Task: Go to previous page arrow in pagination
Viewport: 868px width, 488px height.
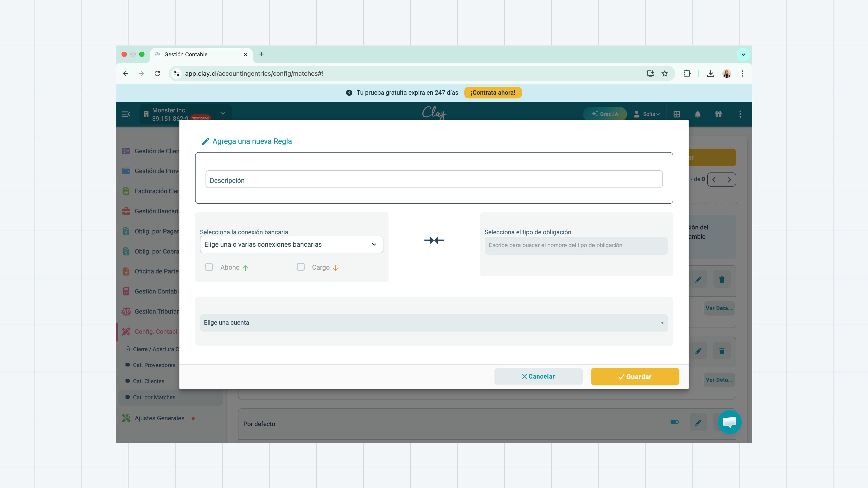Action: pyautogui.click(x=714, y=180)
